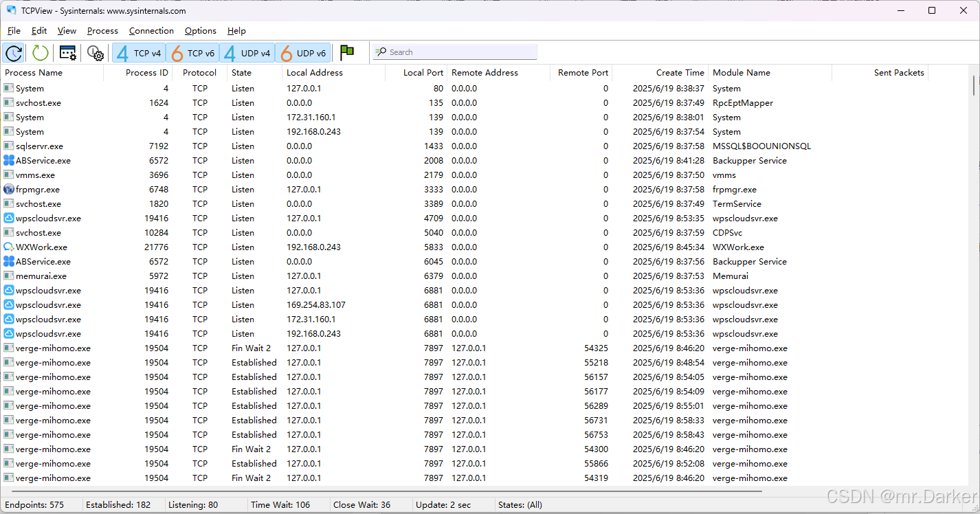This screenshot has width=980, height=514.
Task: Disable the UDP v6 filter
Action: (303, 52)
